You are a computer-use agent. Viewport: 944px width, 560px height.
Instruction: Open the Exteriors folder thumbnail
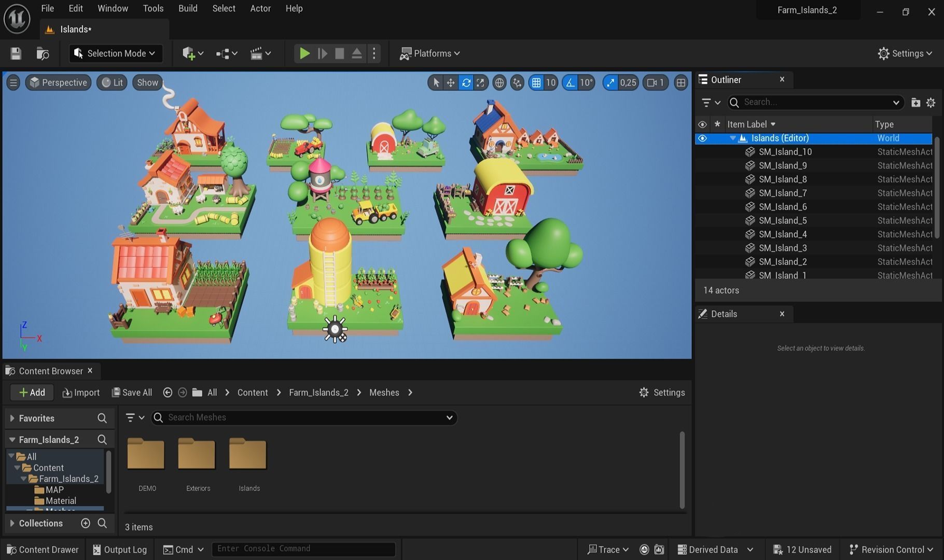(x=197, y=454)
